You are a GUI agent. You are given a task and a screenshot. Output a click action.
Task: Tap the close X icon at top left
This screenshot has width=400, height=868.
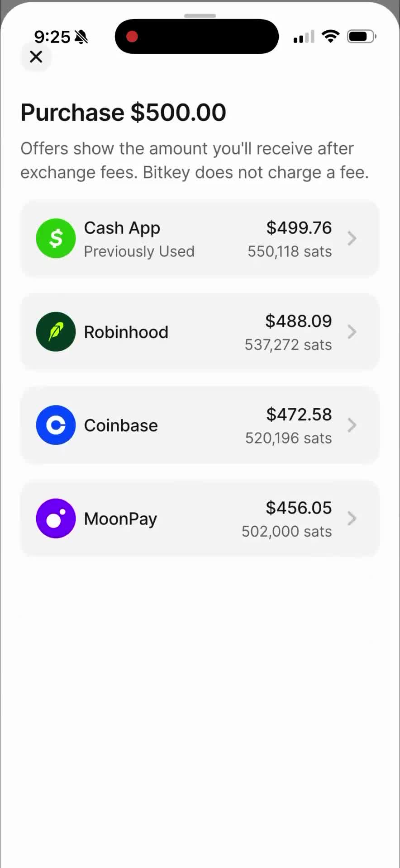[36, 57]
